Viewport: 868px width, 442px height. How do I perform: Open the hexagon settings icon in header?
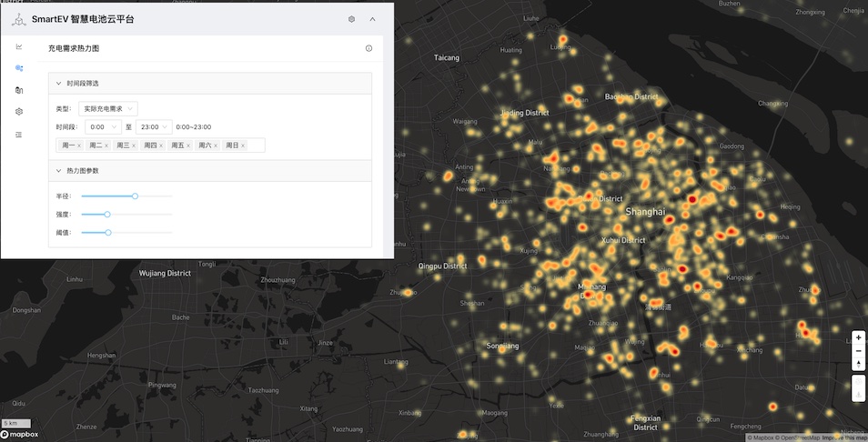(351, 19)
